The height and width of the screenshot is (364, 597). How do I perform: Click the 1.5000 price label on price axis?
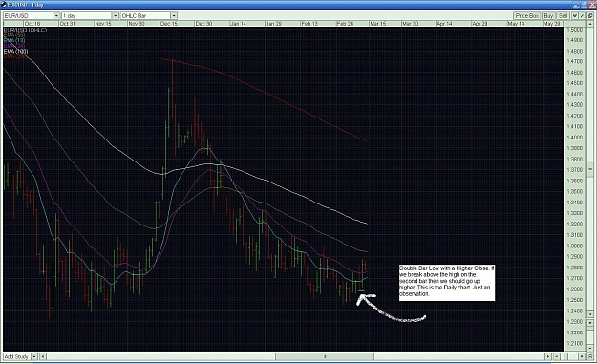pos(574,30)
